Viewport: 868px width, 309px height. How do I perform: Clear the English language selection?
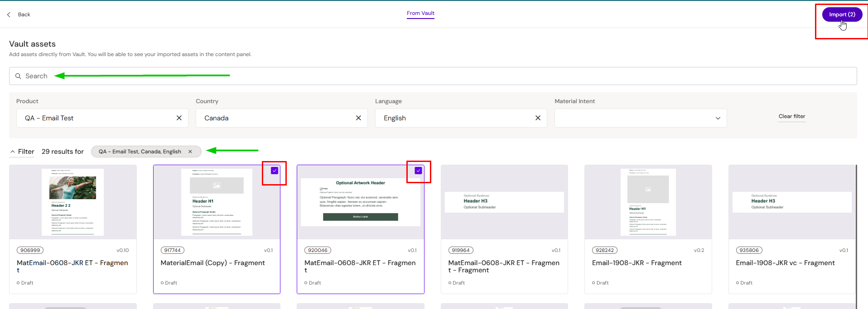click(538, 118)
